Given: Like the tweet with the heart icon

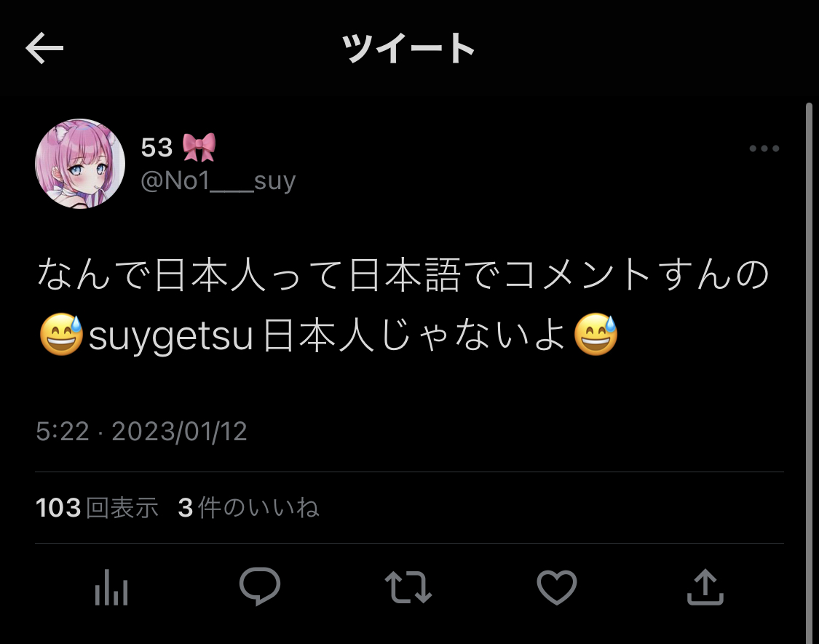Looking at the screenshot, I should click(x=557, y=587).
